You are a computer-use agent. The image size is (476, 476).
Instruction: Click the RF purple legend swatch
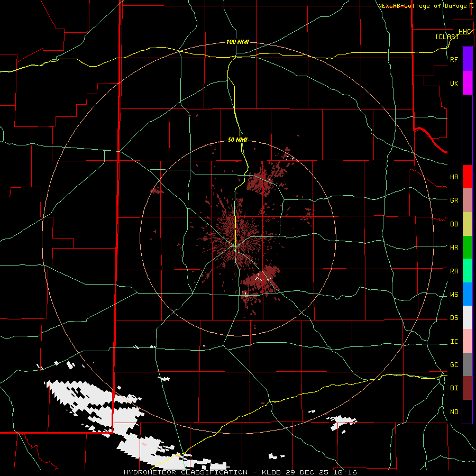(467, 59)
